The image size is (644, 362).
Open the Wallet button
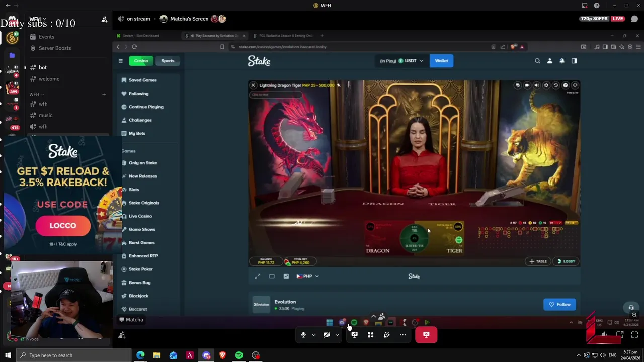tap(441, 61)
